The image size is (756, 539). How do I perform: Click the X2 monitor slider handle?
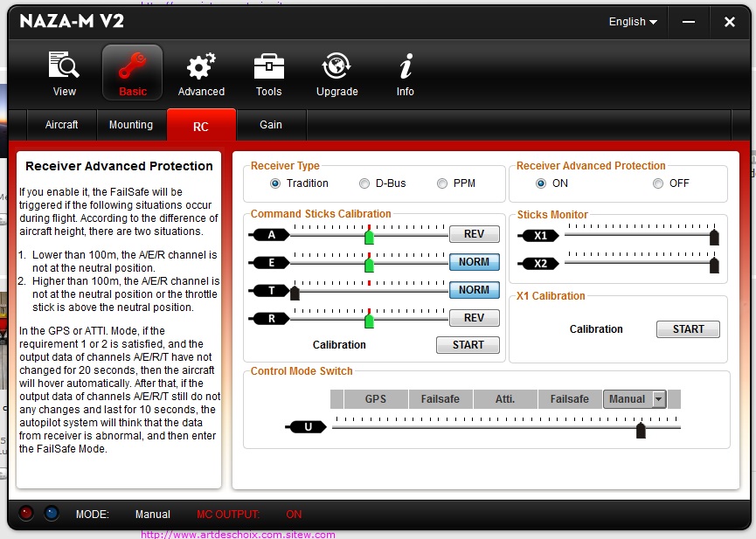(x=715, y=266)
